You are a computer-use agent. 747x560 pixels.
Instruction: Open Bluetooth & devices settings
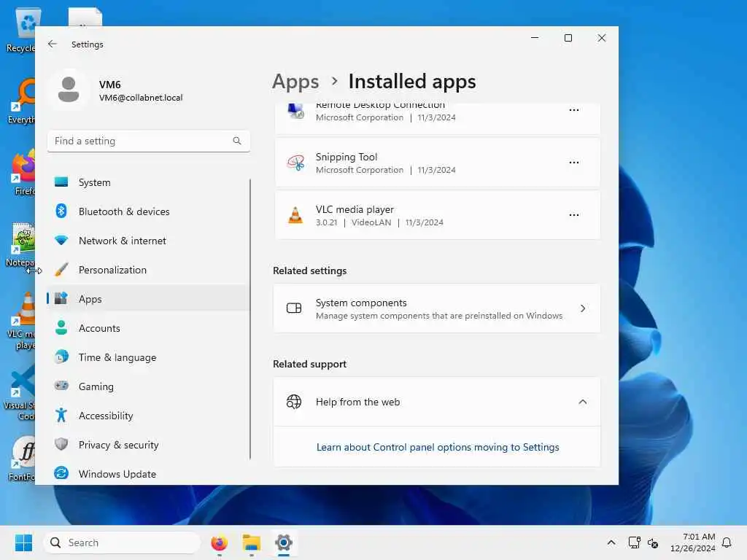147,211
